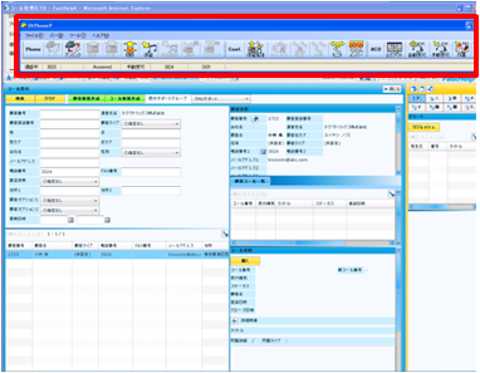
Task: Expand the 詳細情報 plus expander
Action: click(234, 321)
